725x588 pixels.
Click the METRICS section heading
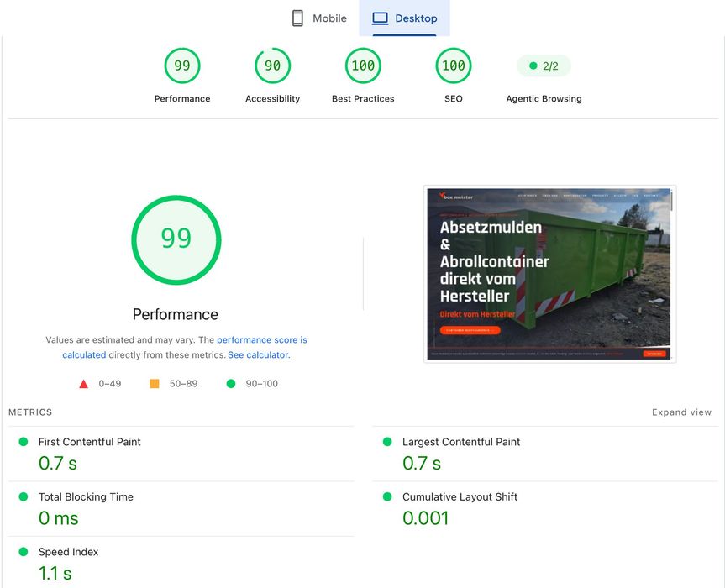click(x=30, y=412)
